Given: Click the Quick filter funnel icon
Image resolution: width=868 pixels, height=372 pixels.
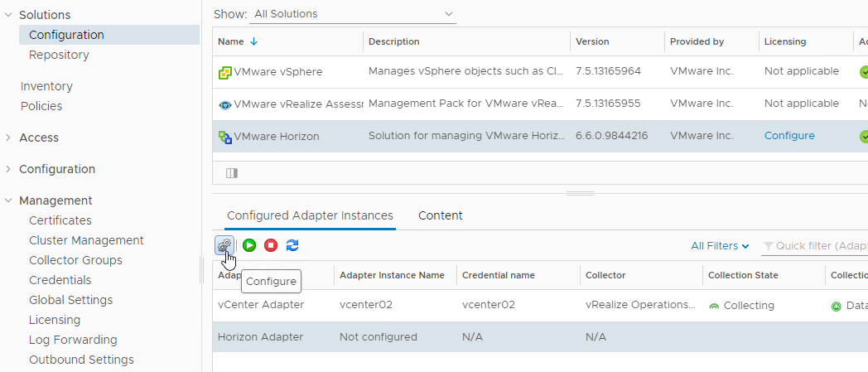Looking at the screenshot, I should [769, 246].
